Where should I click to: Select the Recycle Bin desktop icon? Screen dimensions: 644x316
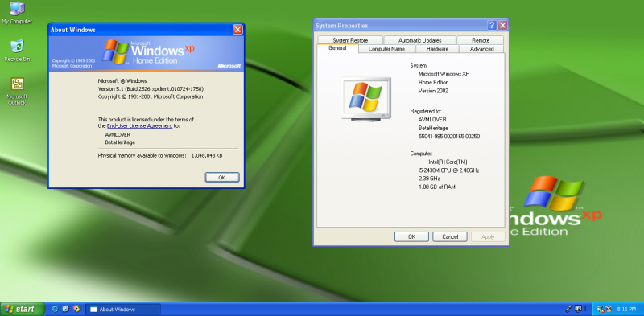(17, 50)
